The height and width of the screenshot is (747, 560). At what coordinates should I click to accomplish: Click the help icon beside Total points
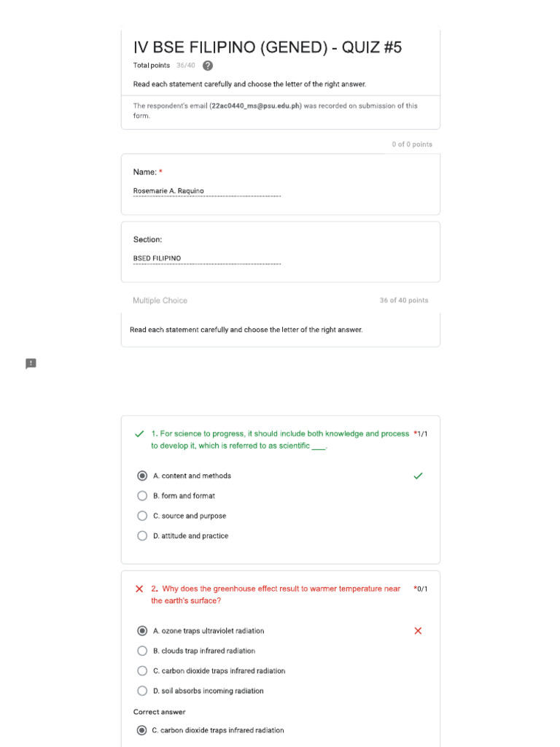(x=208, y=66)
